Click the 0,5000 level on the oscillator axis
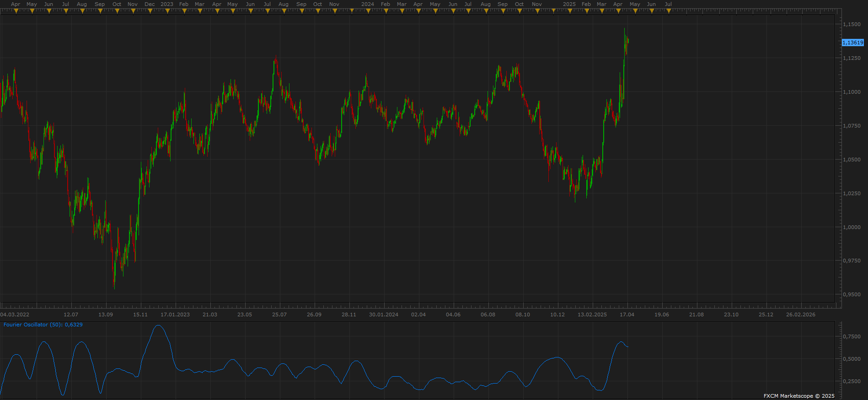868x400 pixels. coord(852,359)
